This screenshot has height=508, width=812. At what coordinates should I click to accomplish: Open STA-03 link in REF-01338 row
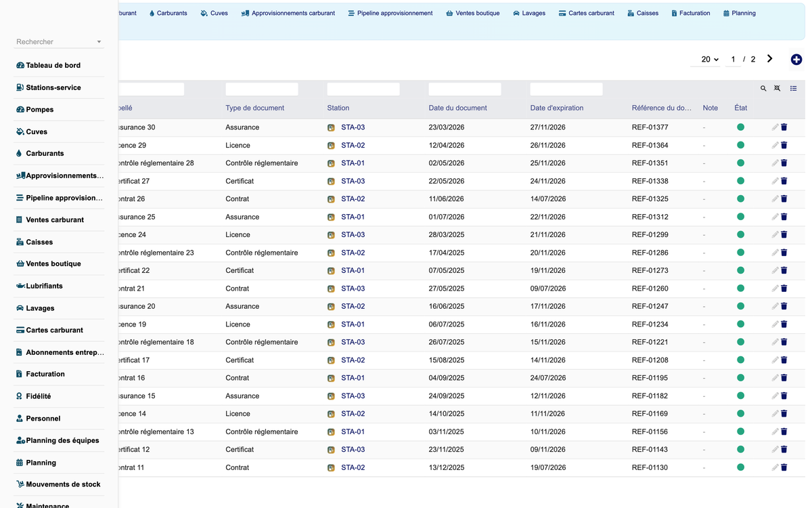(x=353, y=181)
